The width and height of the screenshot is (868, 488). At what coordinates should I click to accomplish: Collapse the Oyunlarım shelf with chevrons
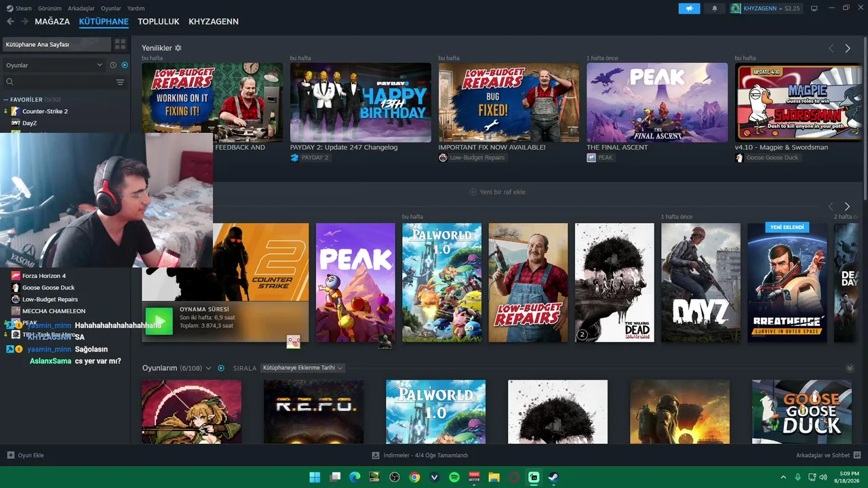pyautogui.click(x=850, y=368)
